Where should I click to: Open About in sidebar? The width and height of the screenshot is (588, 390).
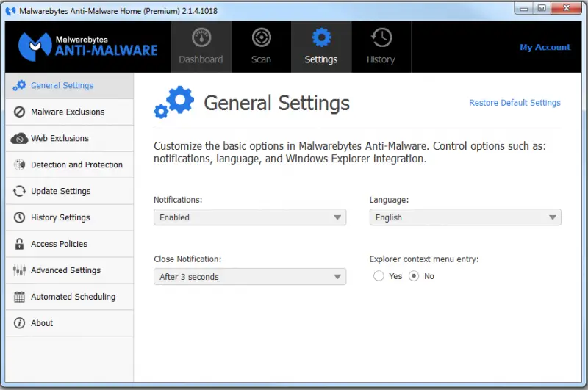70,323
